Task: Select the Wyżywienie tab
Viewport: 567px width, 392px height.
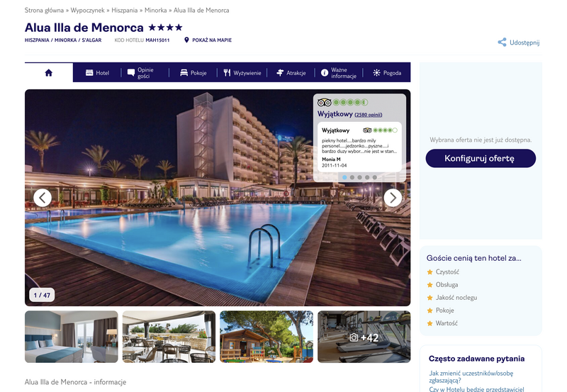Action: pos(242,73)
